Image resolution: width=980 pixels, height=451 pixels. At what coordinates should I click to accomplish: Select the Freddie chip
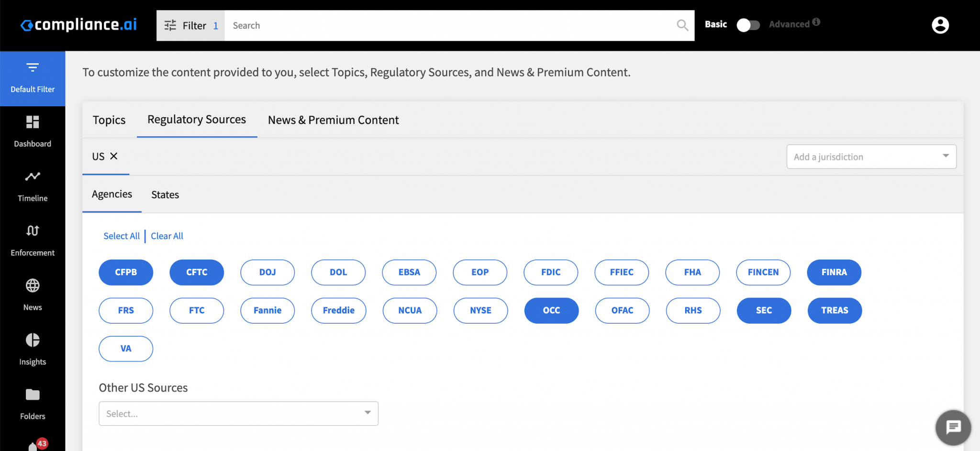tap(339, 311)
